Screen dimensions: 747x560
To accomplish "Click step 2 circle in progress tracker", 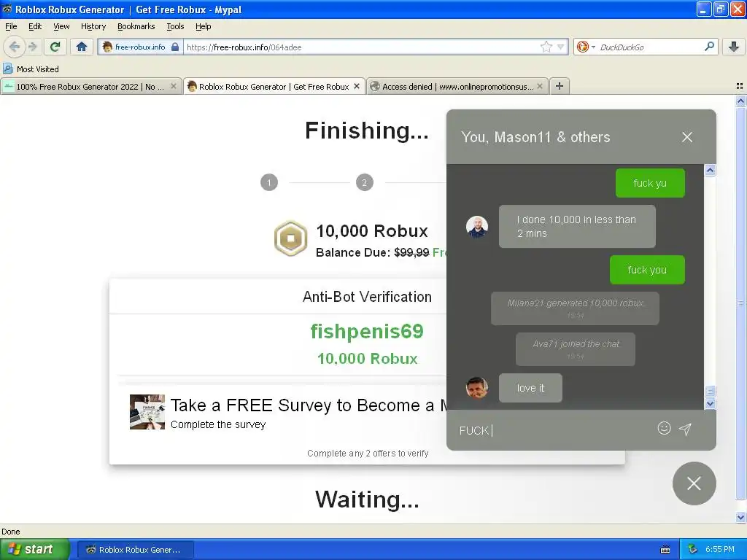I will click(x=365, y=182).
